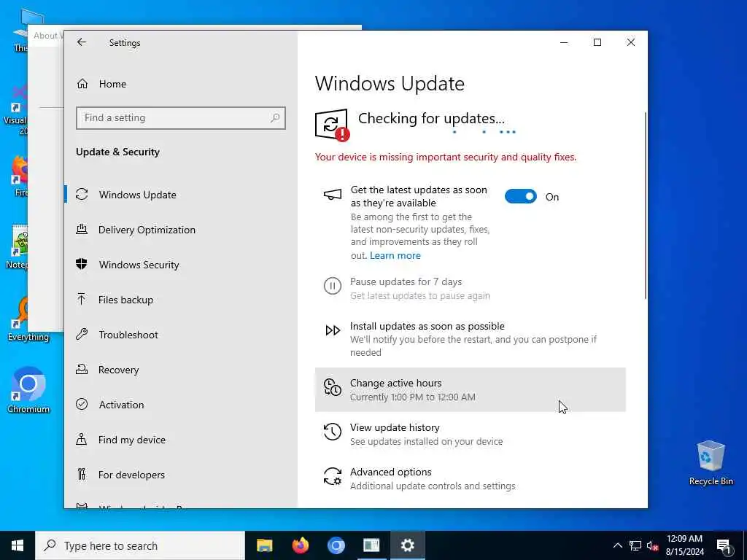The height and width of the screenshot is (560, 747).
Task: Click the taskbar Type here to search box
Action: tap(140, 545)
